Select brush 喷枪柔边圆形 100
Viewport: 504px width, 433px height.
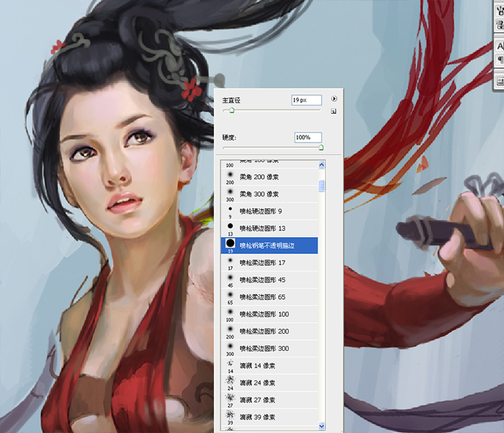click(x=269, y=314)
